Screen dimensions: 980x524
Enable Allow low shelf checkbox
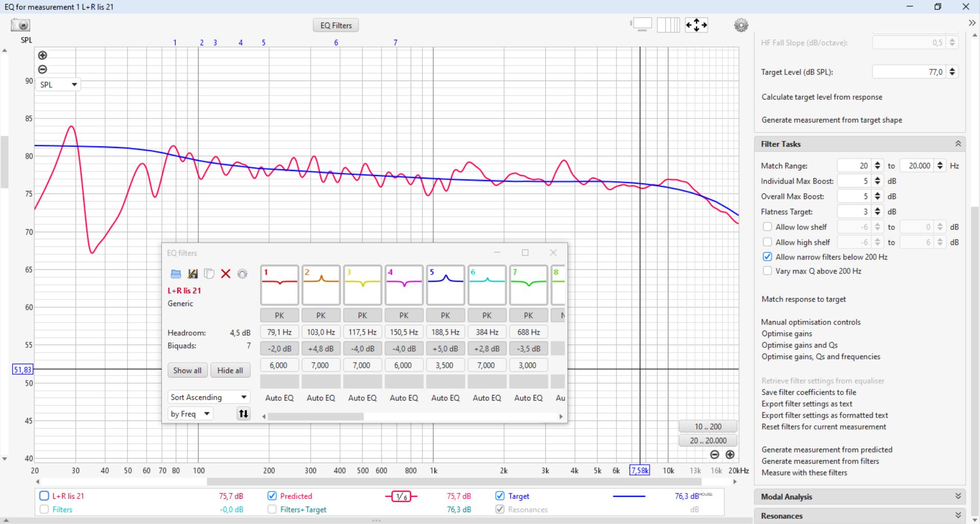[767, 227]
